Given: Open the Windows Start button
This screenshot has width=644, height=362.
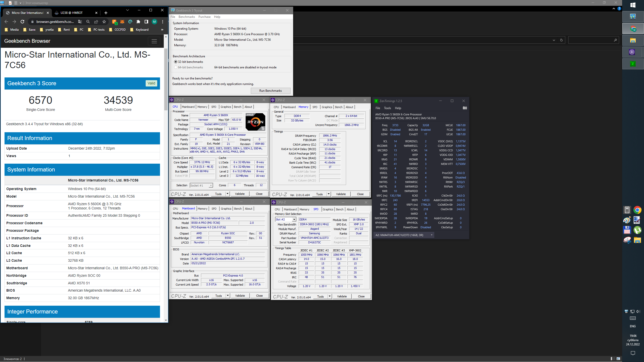Looking at the screenshot, I should coord(633,5).
